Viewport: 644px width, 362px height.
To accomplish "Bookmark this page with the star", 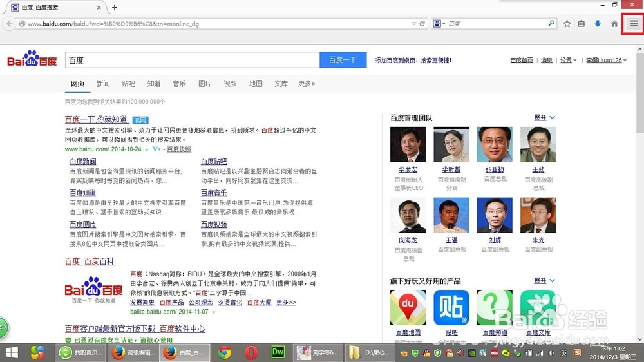I will [x=567, y=24].
